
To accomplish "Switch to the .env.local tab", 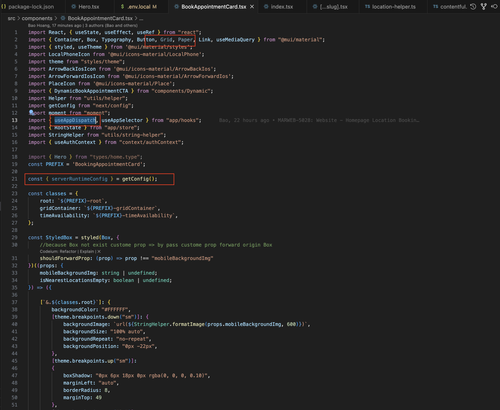I will point(139,7).
